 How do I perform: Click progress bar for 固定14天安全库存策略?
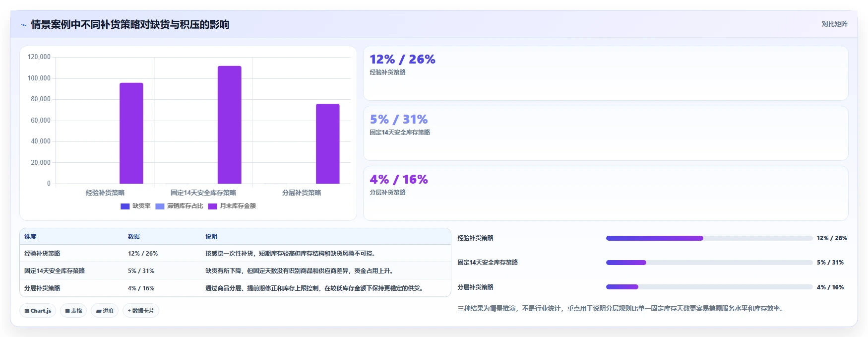point(709,263)
